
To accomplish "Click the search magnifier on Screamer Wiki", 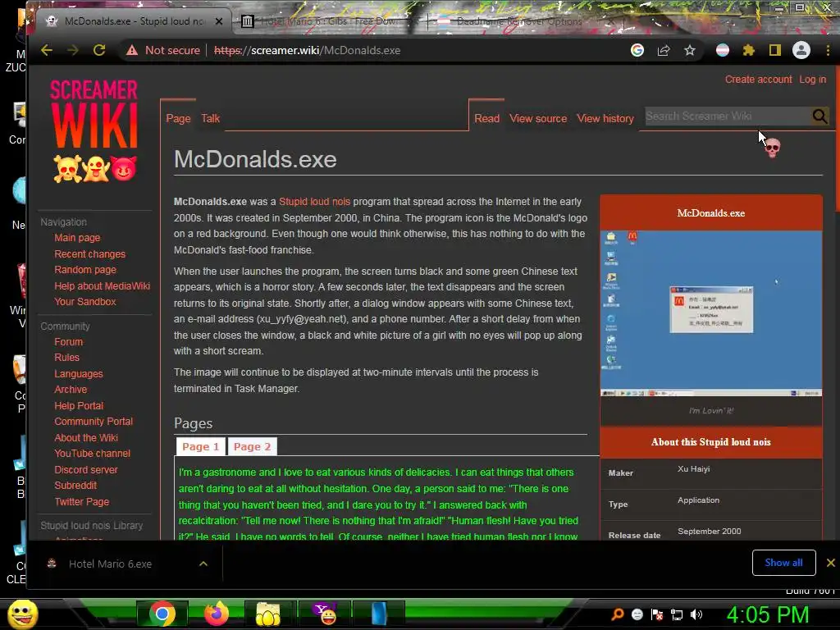I will tap(819, 116).
